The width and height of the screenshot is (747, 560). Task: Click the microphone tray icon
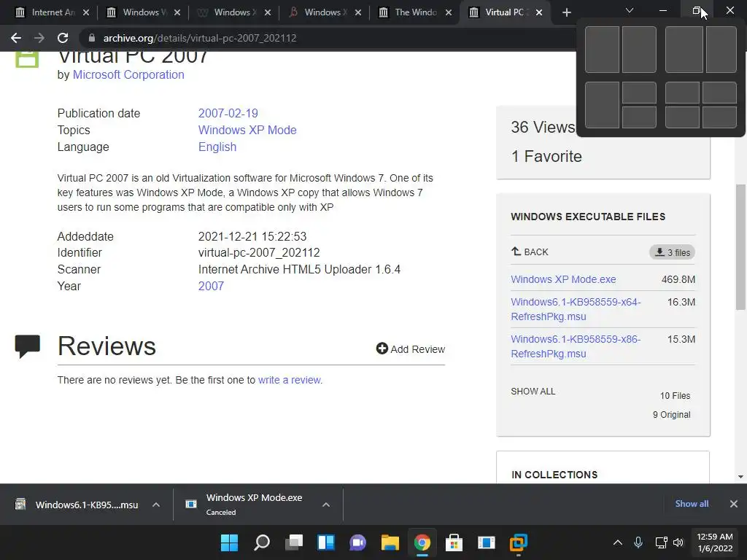[638, 542]
